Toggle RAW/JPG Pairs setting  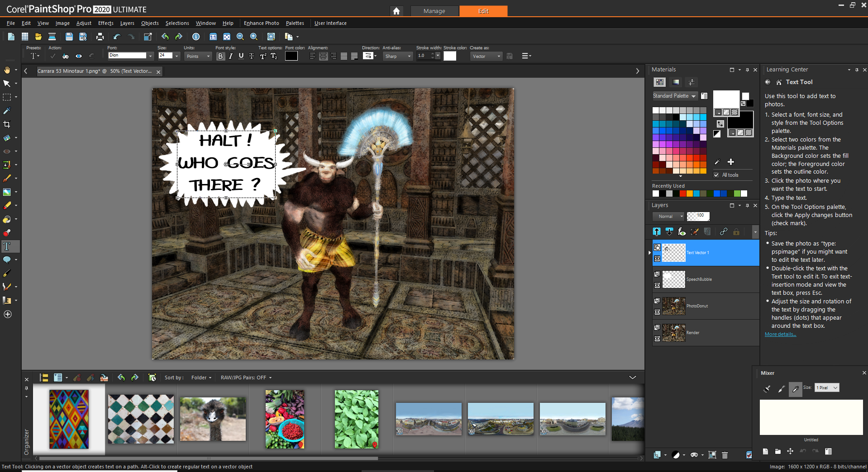(246, 378)
